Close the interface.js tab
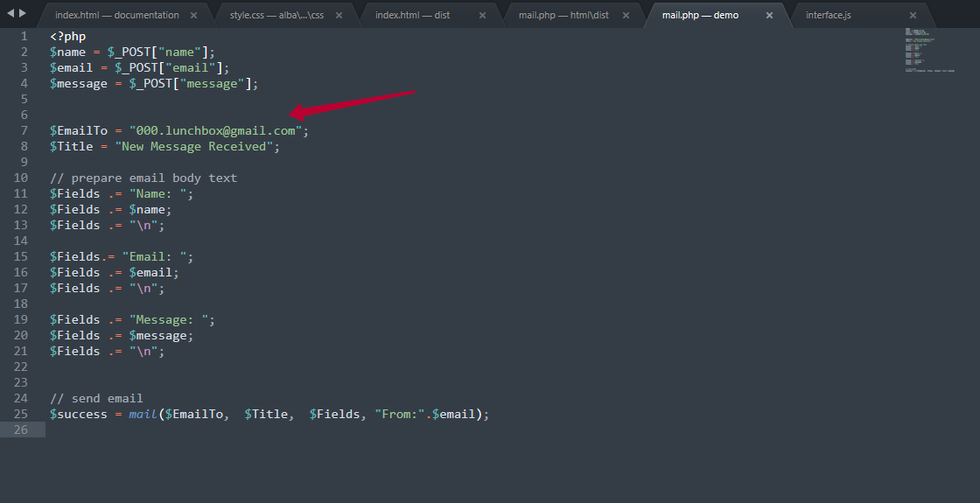This screenshot has width=980, height=503. [x=913, y=16]
